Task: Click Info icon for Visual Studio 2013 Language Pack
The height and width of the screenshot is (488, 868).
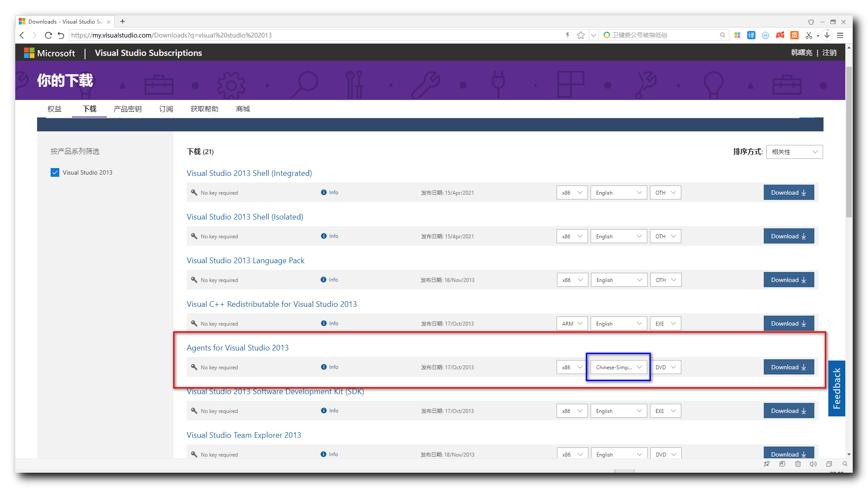Action: pyautogui.click(x=324, y=280)
